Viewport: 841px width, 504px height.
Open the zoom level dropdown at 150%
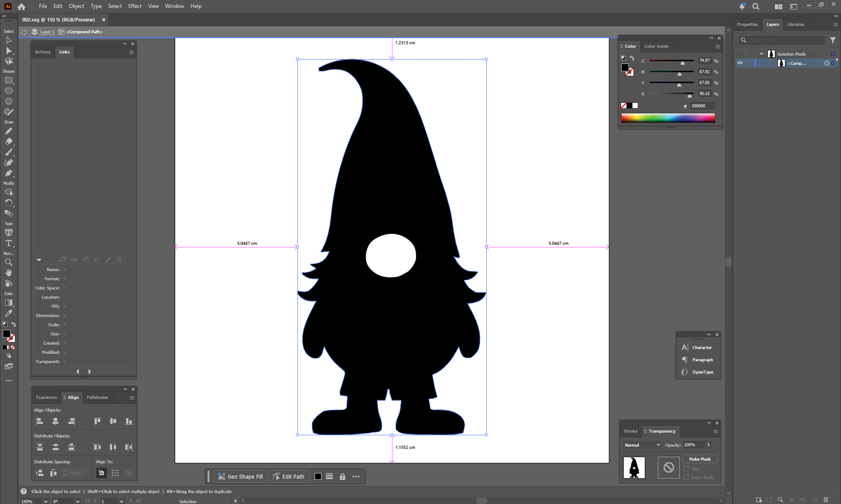pos(46,501)
